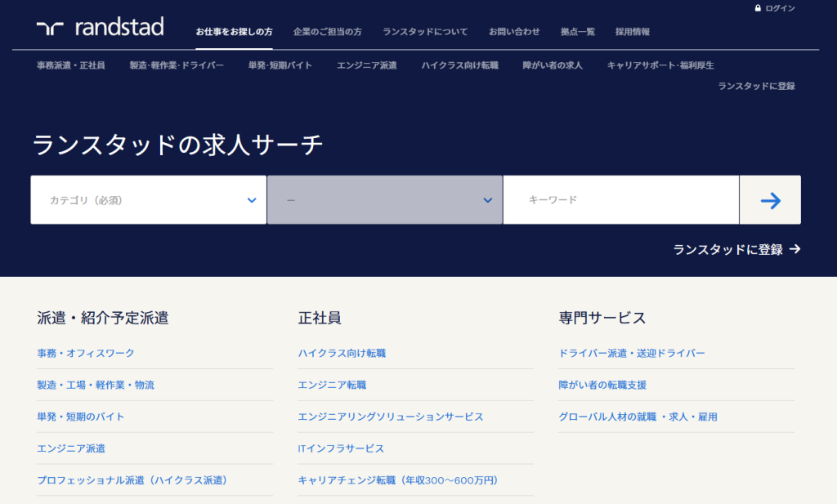Go to キャリアサポート･福利厚生 in sub navigation
The width and height of the screenshot is (837, 504).
660,65
